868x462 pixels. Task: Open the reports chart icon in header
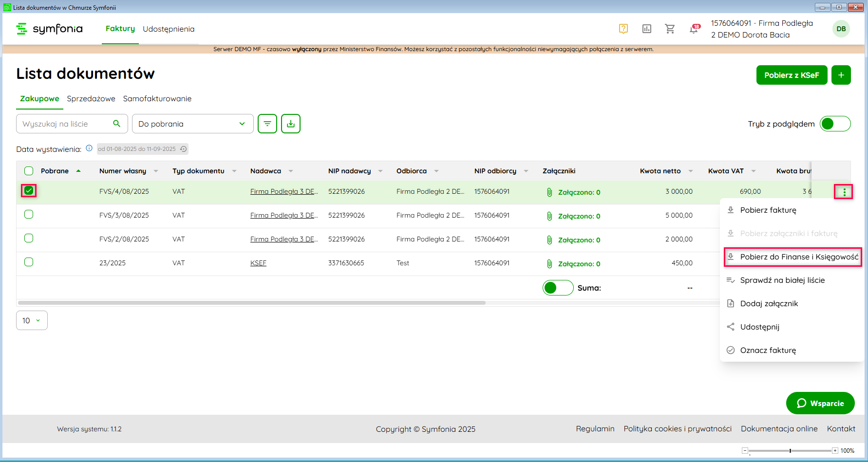click(x=646, y=29)
